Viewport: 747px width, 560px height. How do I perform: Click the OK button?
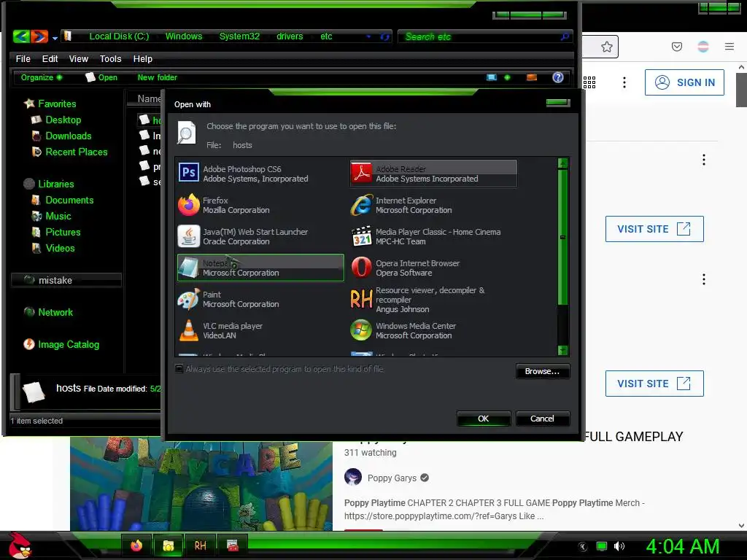(483, 419)
